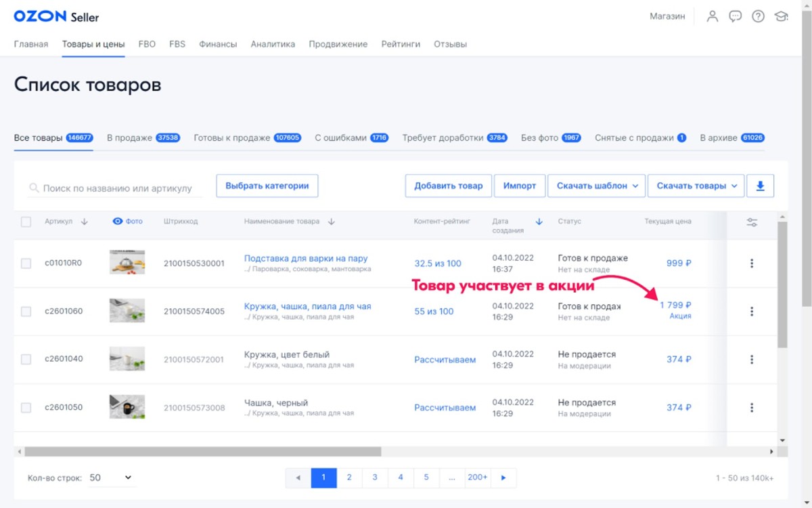Viewport: 812px width, 508px height.
Task: Check the box for item c2601060
Action: tap(26, 312)
